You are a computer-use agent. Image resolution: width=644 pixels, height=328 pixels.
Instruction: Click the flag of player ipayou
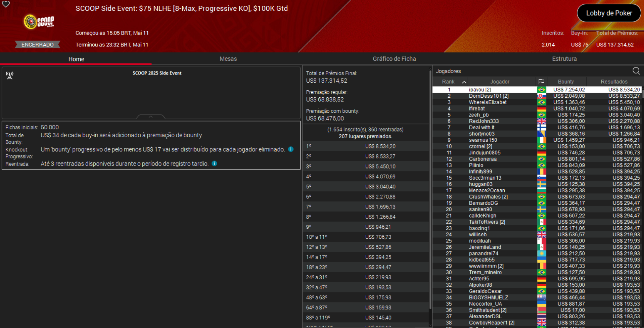pyautogui.click(x=541, y=90)
